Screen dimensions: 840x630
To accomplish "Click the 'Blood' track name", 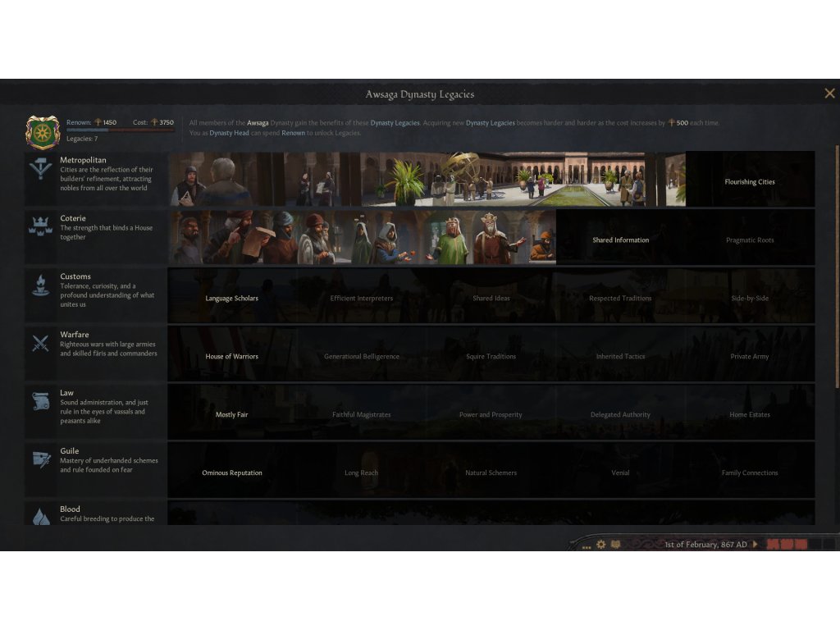I will tap(71, 509).
